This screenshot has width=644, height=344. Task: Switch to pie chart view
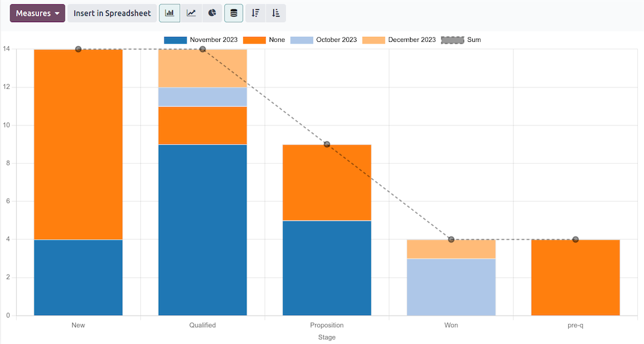(x=212, y=13)
